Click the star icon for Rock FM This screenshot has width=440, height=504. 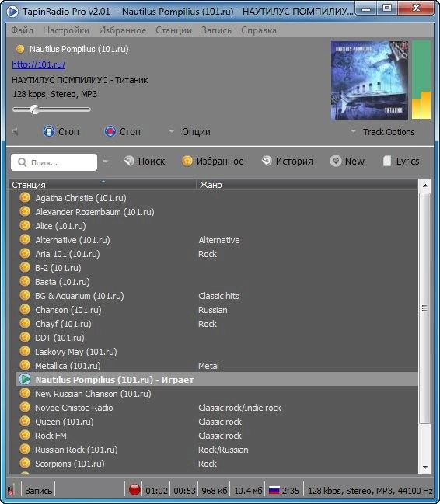[25, 435]
